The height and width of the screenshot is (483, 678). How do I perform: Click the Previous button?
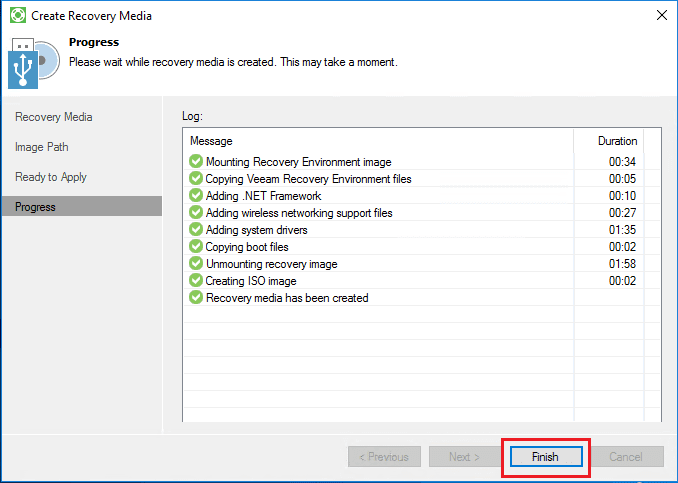click(384, 457)
